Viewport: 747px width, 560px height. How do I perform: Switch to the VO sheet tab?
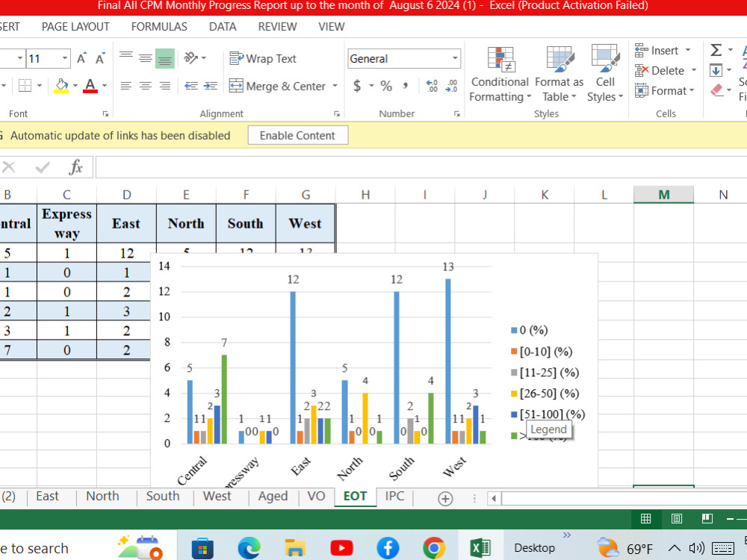[316, 497]
